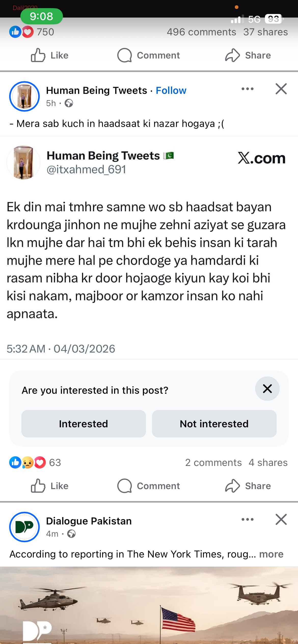Tap the Share arrow icon on the tweet post
The width and height of the screenshot is (298, 644).
point(233,486)
